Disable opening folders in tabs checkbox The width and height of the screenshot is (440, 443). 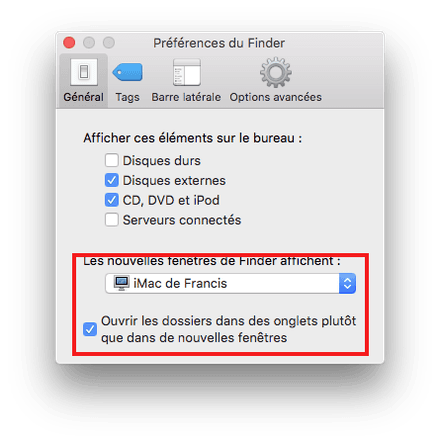pyautogui.click(x=90, y=329)
